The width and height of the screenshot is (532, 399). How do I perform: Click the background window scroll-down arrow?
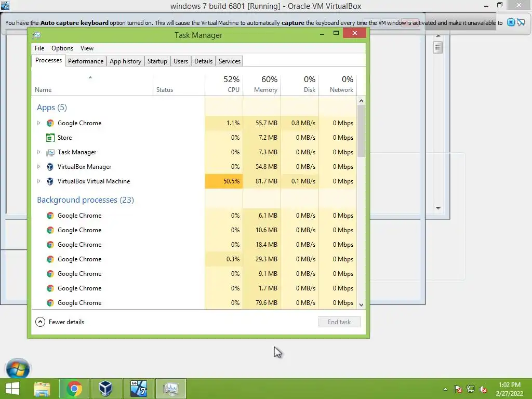[438, 208]
